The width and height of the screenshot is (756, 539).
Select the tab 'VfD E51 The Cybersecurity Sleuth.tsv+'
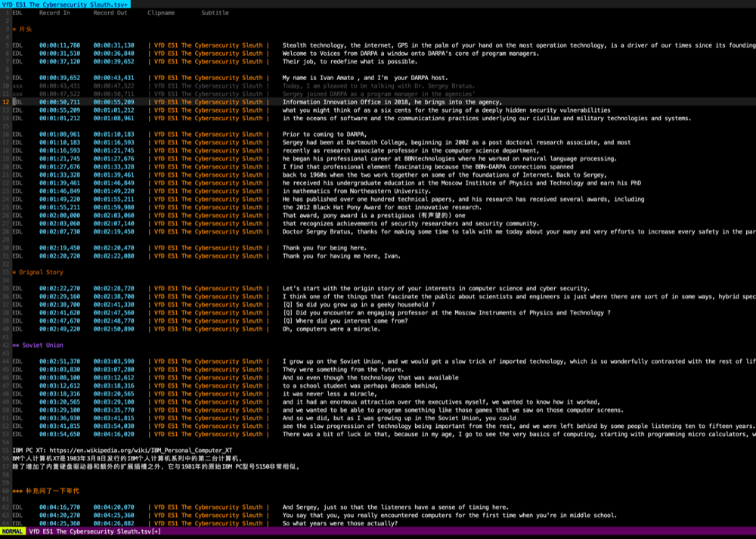65,5
